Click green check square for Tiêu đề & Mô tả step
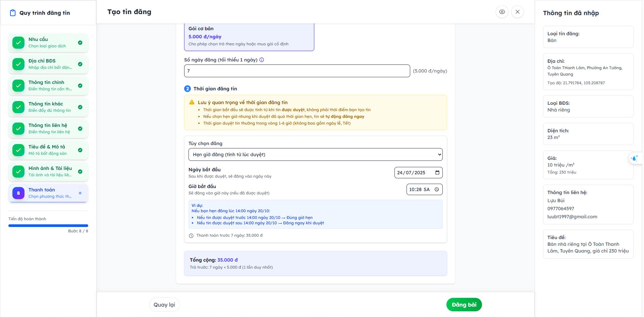Viewport: 644px width, 318px height. point(18,150)
